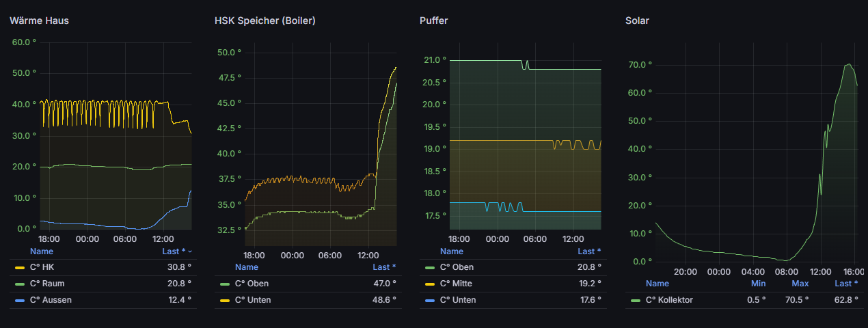Click the peak of the Solar collector curve

pos(848,64)
